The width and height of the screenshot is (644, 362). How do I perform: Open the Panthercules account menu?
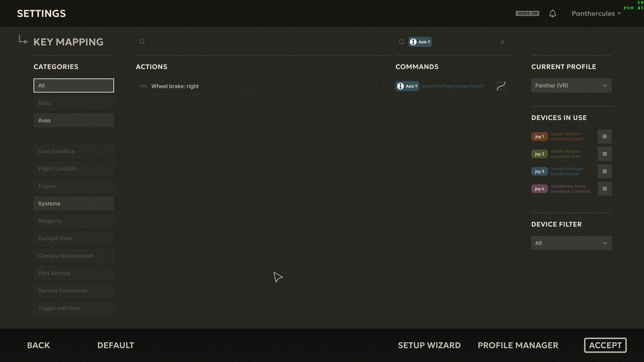[596, 13]
